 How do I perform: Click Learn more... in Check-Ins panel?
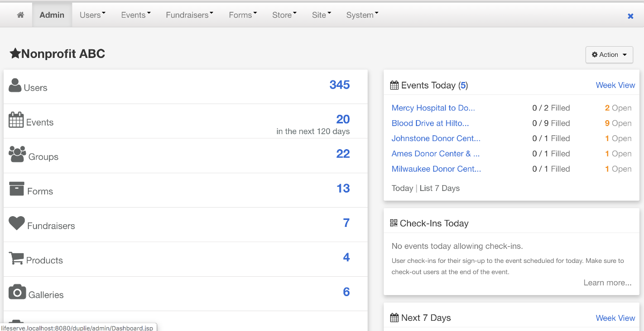(x=608, y=283)
